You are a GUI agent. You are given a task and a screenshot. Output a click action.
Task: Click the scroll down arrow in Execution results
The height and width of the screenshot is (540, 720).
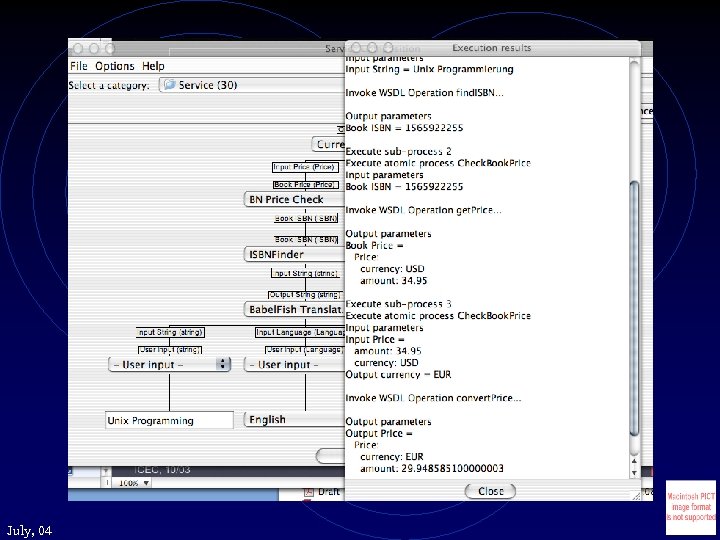634,472
